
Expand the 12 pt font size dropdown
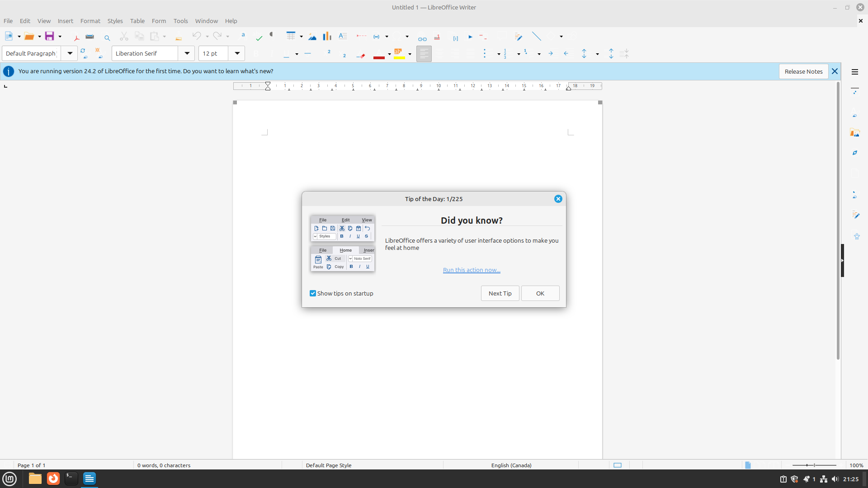pyautogui.click(x=237, y=53)
